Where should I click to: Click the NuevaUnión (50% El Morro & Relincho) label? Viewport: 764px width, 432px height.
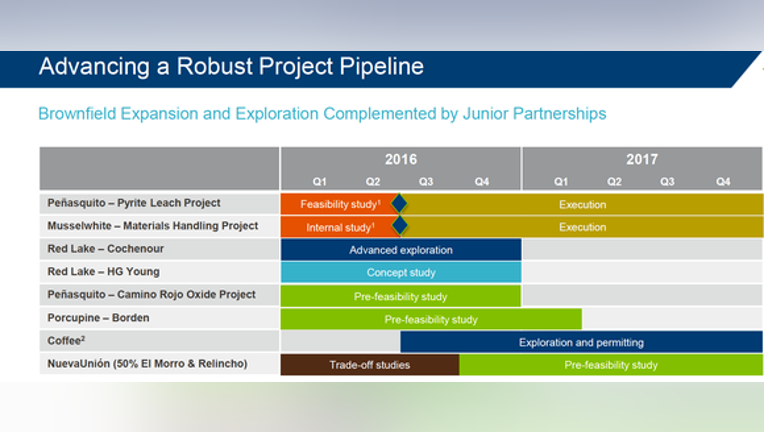click(x=147, y=364)
